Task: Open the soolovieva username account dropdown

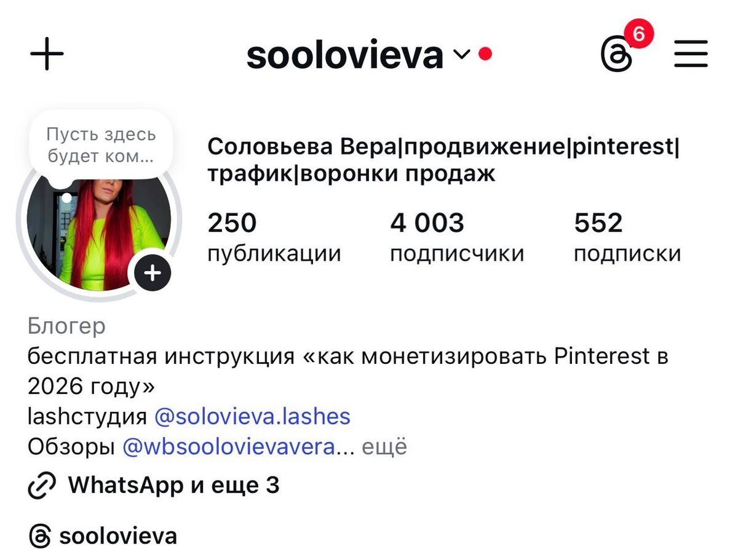Action: pyautogui.click(x=345, y=55)
